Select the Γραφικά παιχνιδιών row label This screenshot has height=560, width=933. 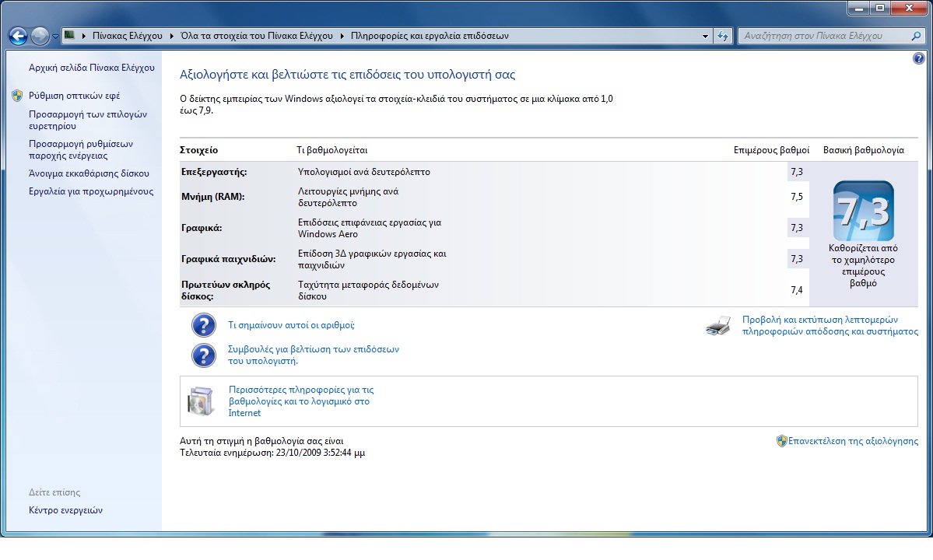click(229, 259)
